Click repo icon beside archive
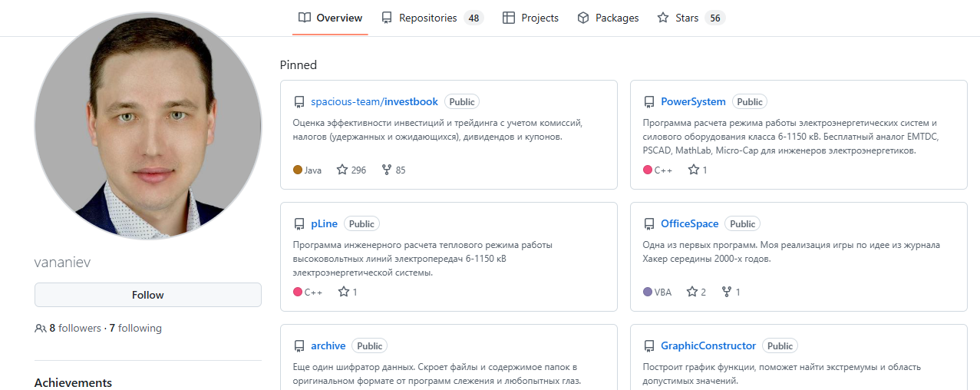Screen dimensions: 980x390 (299, 346)
